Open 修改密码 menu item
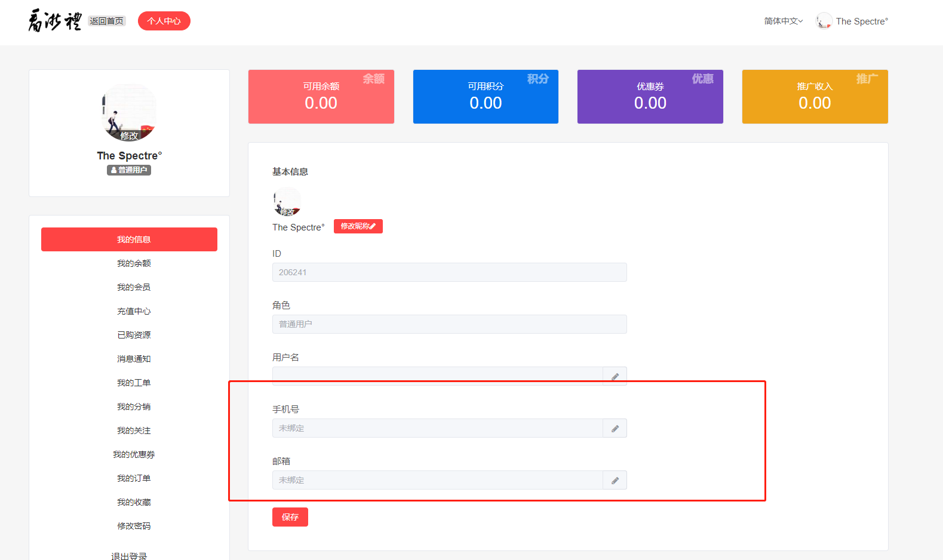The image size is (943, 560). [134, 526]
